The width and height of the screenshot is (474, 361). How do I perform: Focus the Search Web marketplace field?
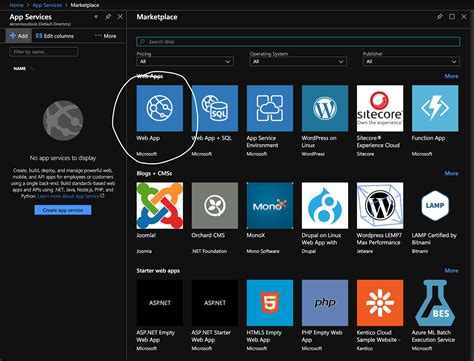click(x=298, y=42)
